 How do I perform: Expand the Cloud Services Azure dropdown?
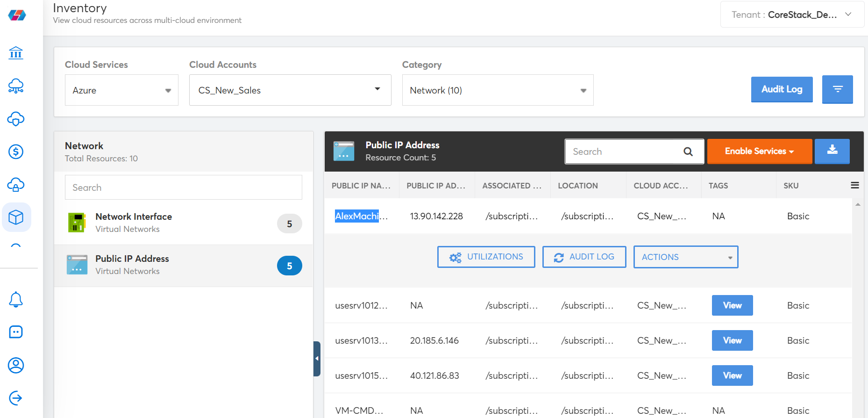[x=121, y=90]
